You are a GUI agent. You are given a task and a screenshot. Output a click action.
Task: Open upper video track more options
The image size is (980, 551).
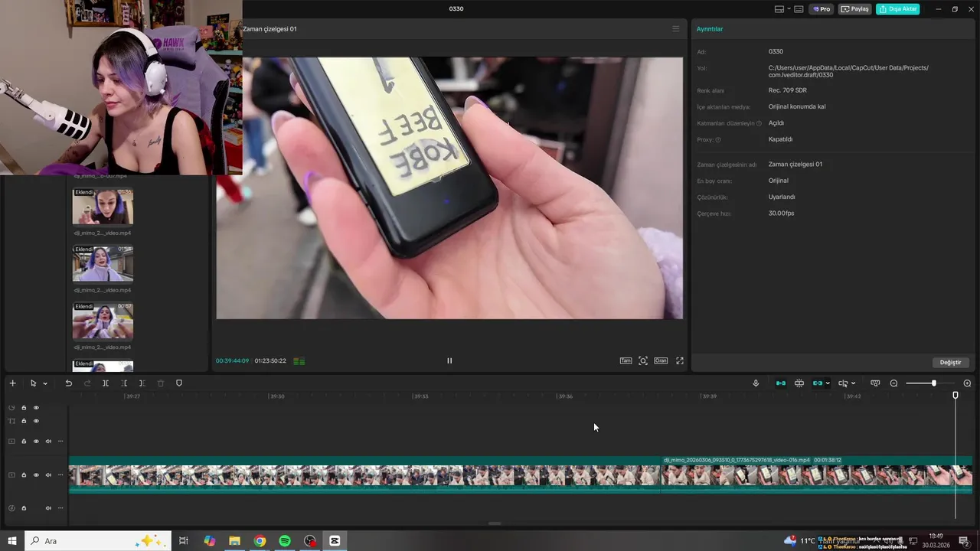(x=60, y=442)
